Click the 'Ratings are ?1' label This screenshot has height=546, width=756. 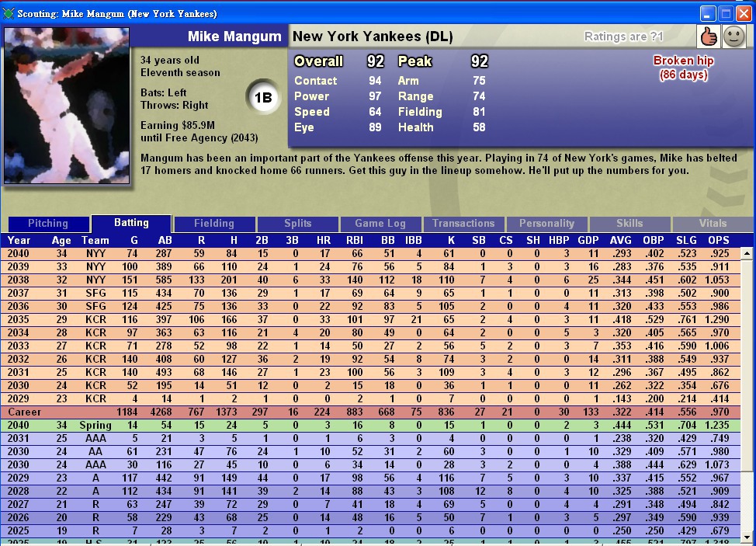[623, 37]
